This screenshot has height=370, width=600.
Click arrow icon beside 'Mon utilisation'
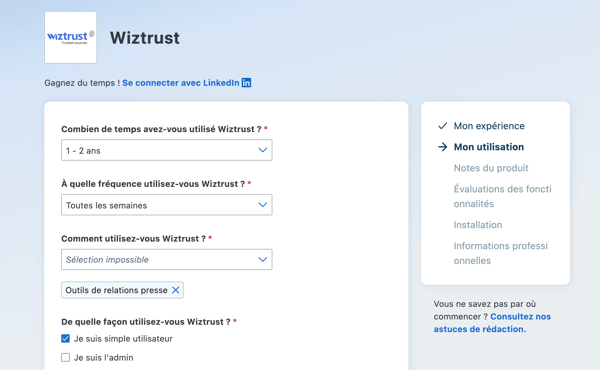click(x=442, y=147)
